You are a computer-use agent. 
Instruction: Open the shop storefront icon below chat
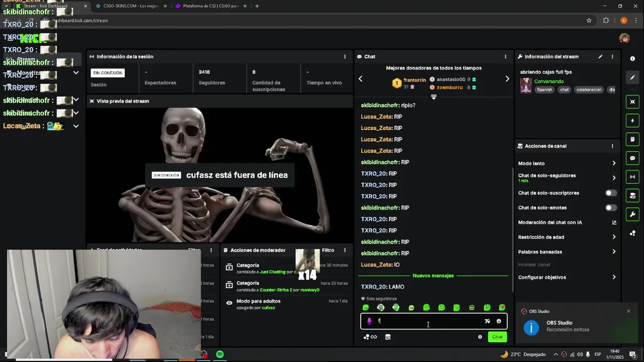388,337
